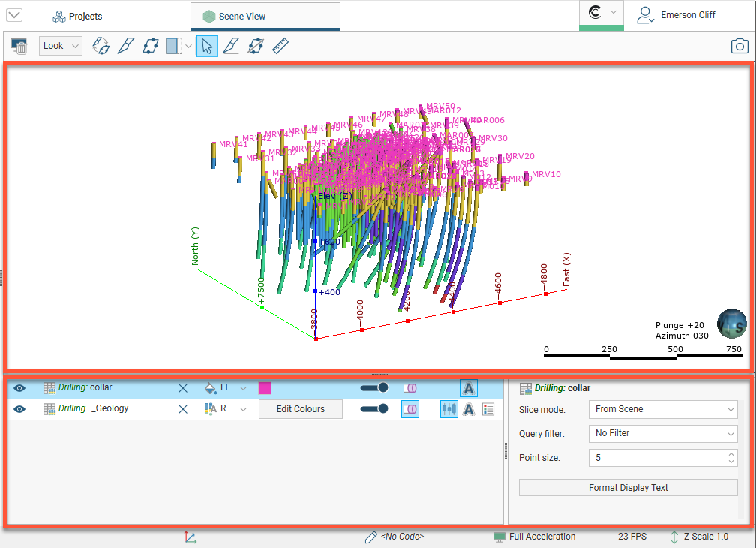Click the Edit Colours button
756x548 pixels.
[x=300, y=409]
